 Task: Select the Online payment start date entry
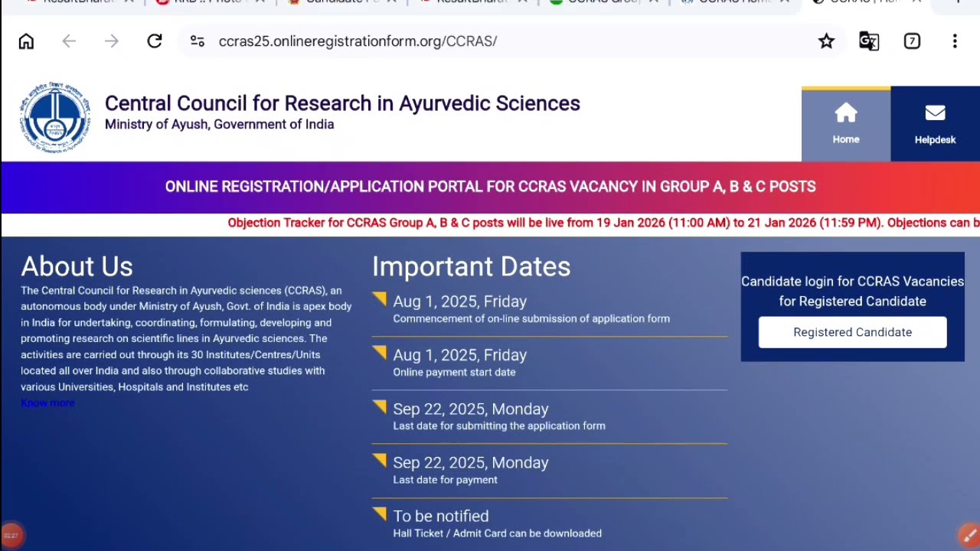pos(550,363)
